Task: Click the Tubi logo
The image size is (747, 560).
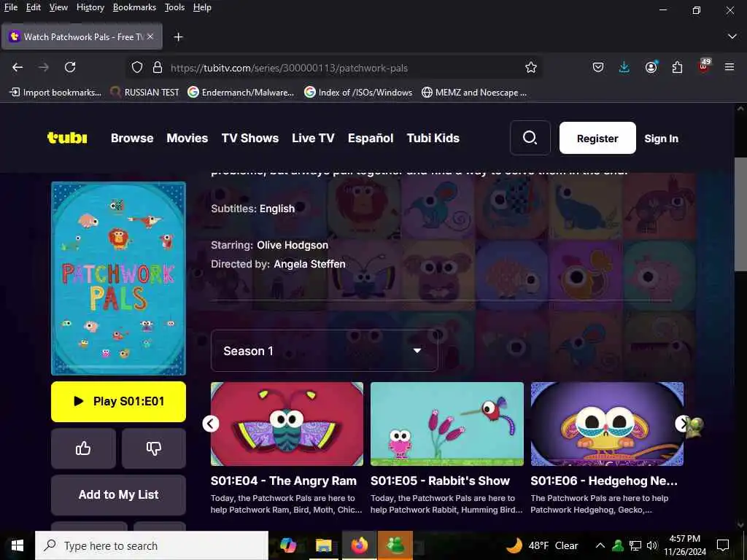Action: pyautogui.click(x=67, y=138)
